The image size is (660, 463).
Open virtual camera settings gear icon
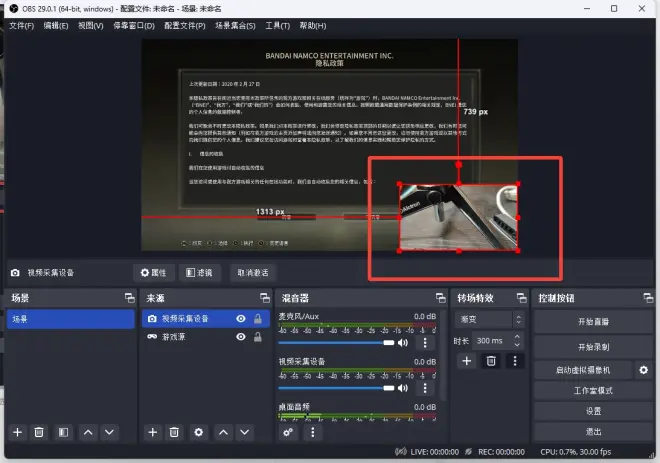pyautogui.click(x=643, y=370)
